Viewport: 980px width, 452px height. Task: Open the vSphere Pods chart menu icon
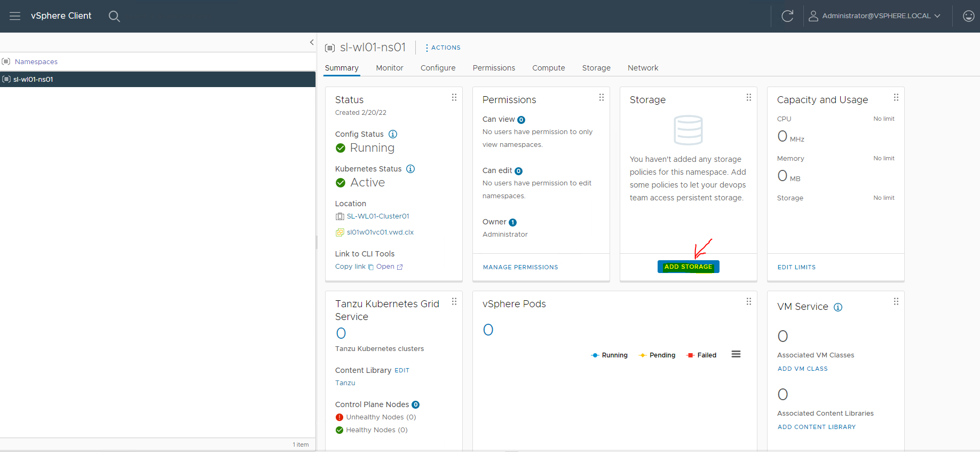point(736,354)
